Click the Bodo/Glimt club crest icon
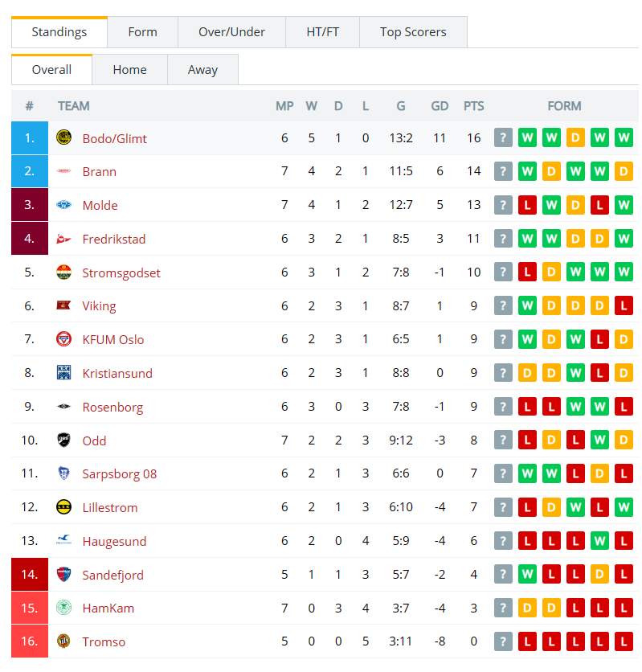 click(63, 137)
